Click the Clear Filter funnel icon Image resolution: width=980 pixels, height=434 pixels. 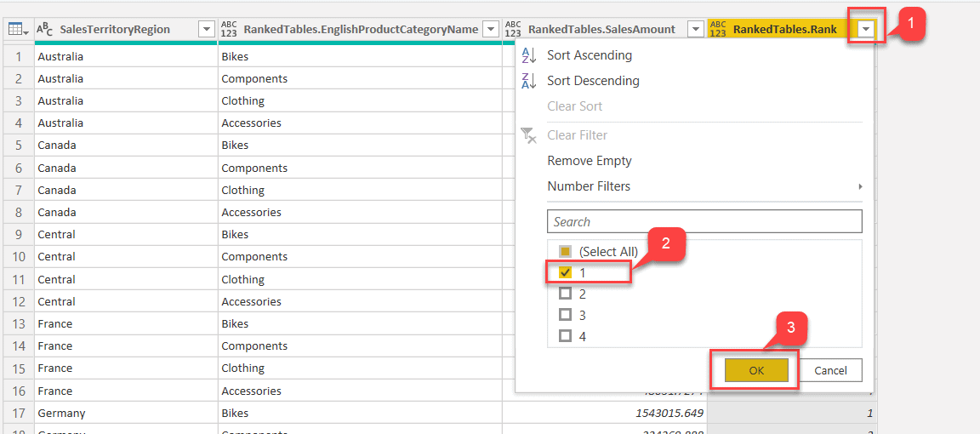(528, 135)
